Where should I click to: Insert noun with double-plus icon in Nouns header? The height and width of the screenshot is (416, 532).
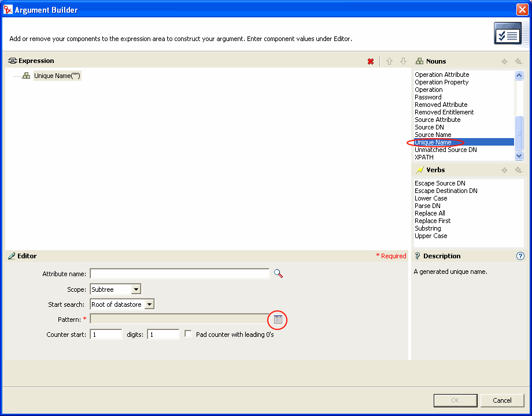coord(519,61)
